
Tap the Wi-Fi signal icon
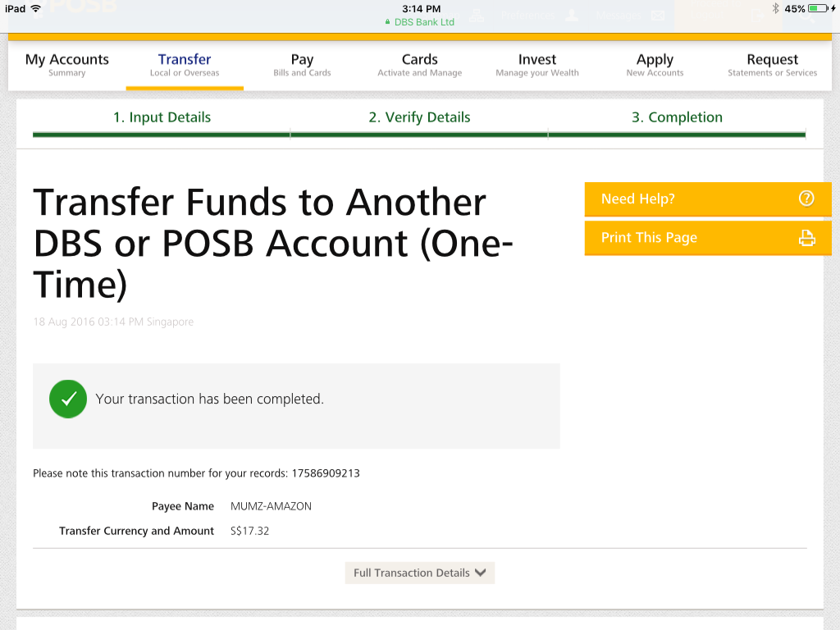click(x=36, y=8)
